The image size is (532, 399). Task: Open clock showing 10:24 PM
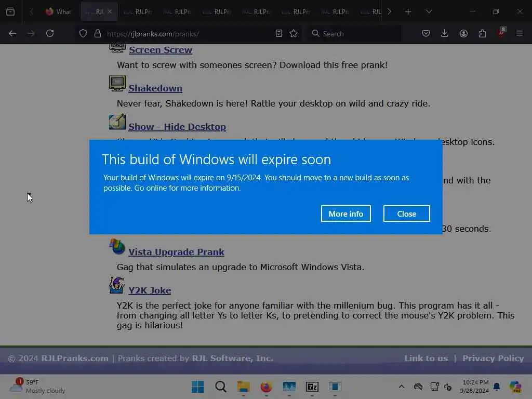click(475, 387)
